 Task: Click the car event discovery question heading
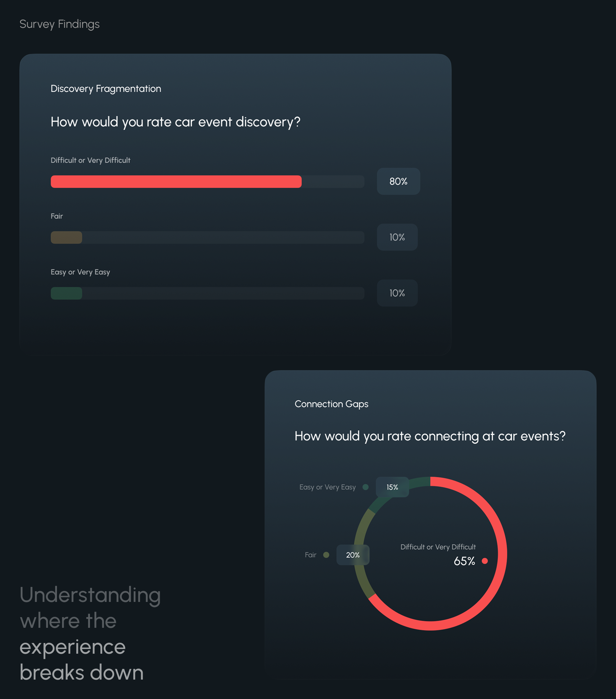coord(175,122)
